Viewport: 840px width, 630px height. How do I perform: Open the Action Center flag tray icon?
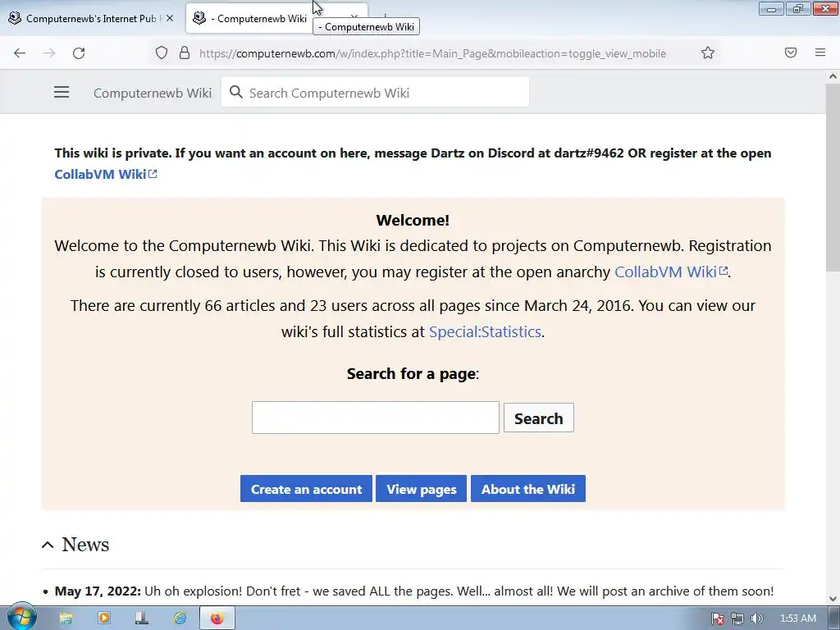[x=718, y=619]
